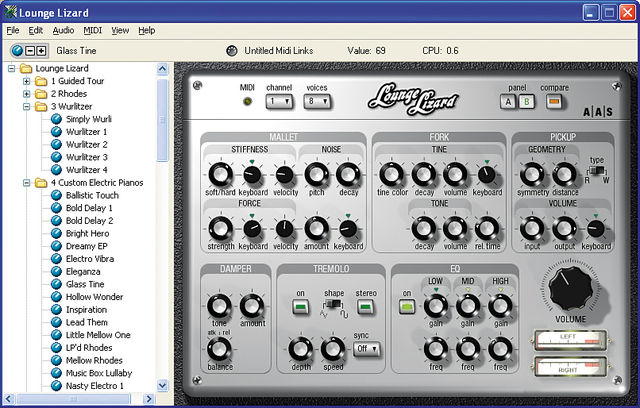Collapse the 4 Custom Electric Pianos folder

coord(27,183)
